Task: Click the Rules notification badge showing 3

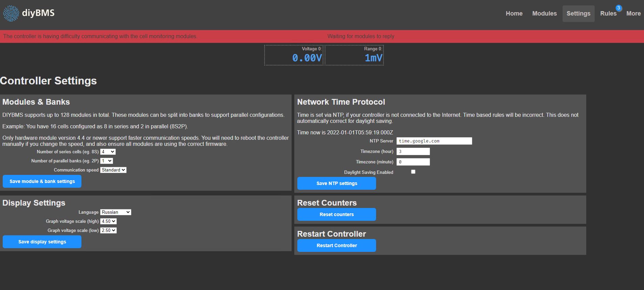Action: click(x=619, y=8)
